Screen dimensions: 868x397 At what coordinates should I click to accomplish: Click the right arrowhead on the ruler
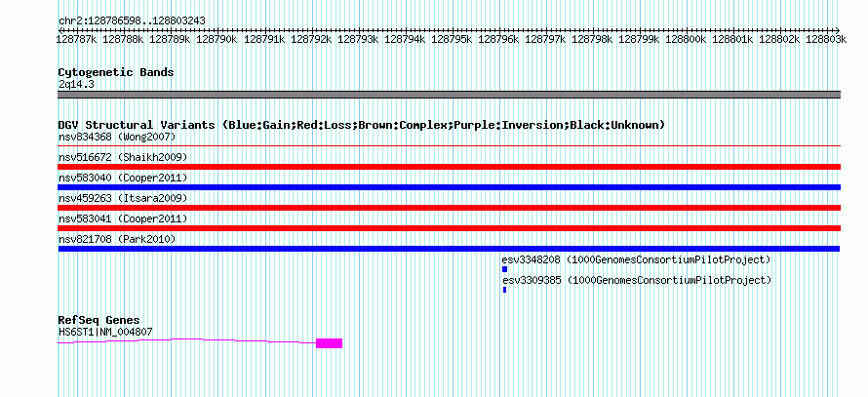click(838, 30)
